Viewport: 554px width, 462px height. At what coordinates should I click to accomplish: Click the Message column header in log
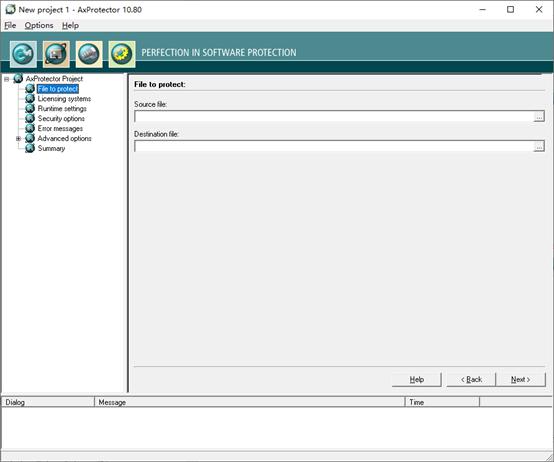point(249,402)
